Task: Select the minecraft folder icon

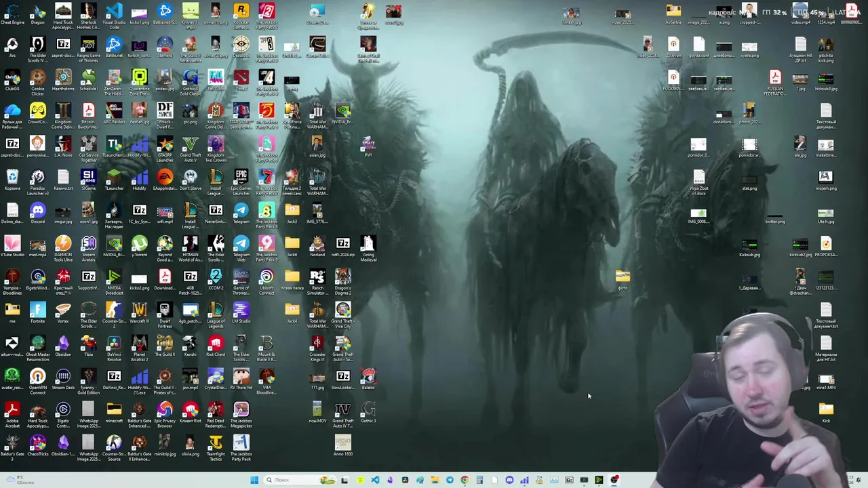Action: tap(114, 413)
